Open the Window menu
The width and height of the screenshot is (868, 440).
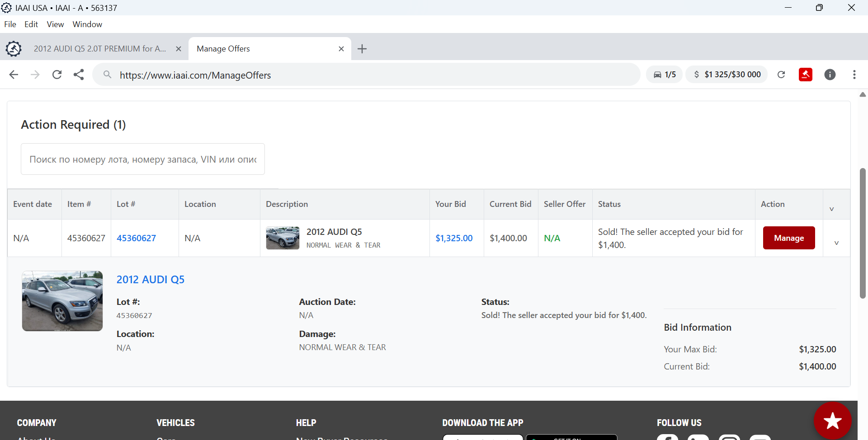click(x=87, y=24)
